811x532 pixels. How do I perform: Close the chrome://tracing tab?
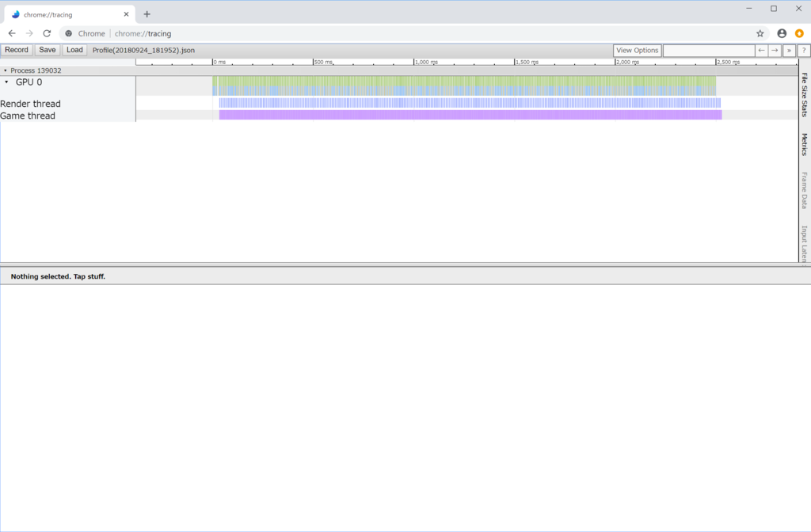click(x=126, y=14)
